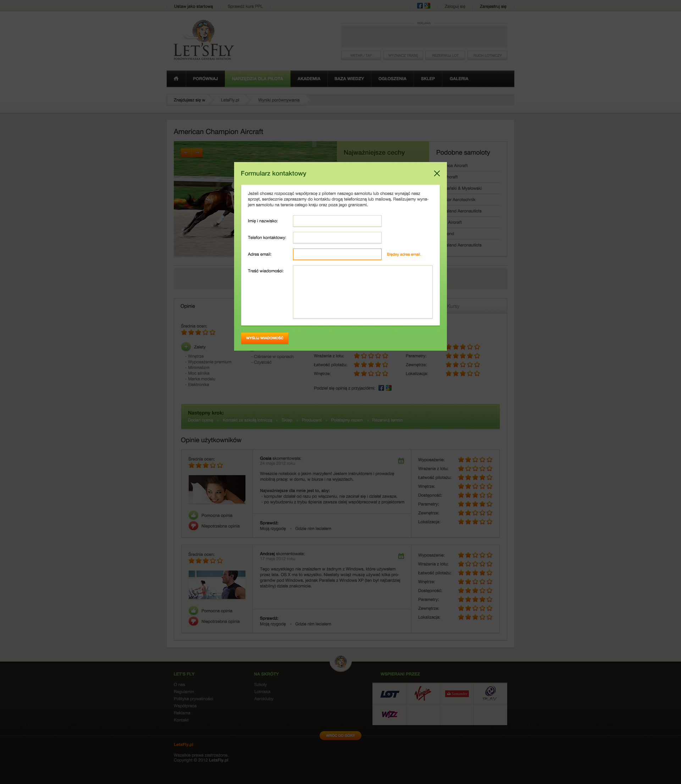Click the REZERWUJ LOT button
Image resolution: width=681 pixels, height=784 pixels.
pos(445,55)
